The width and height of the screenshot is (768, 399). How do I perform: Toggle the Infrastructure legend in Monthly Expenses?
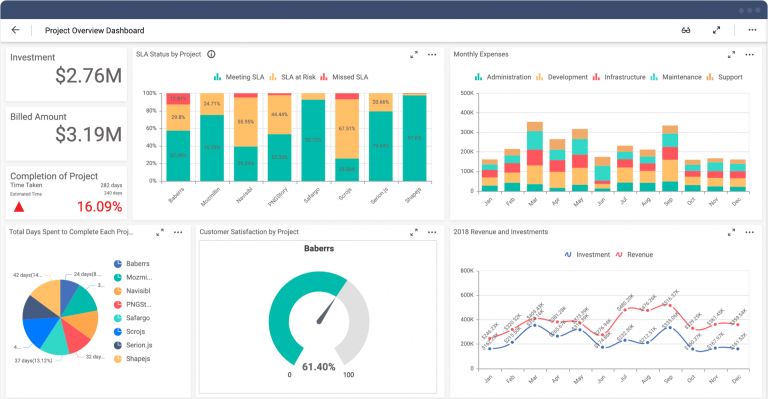click(619, 77)
